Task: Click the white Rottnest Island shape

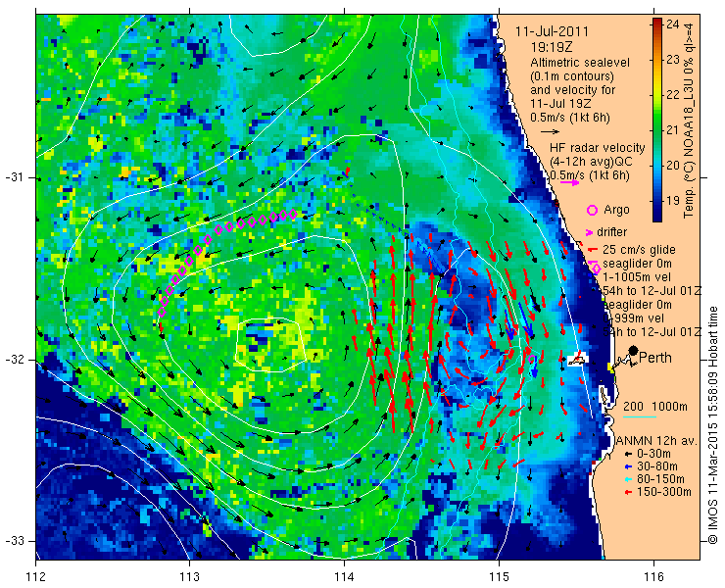Action: (x=577, y=359)
